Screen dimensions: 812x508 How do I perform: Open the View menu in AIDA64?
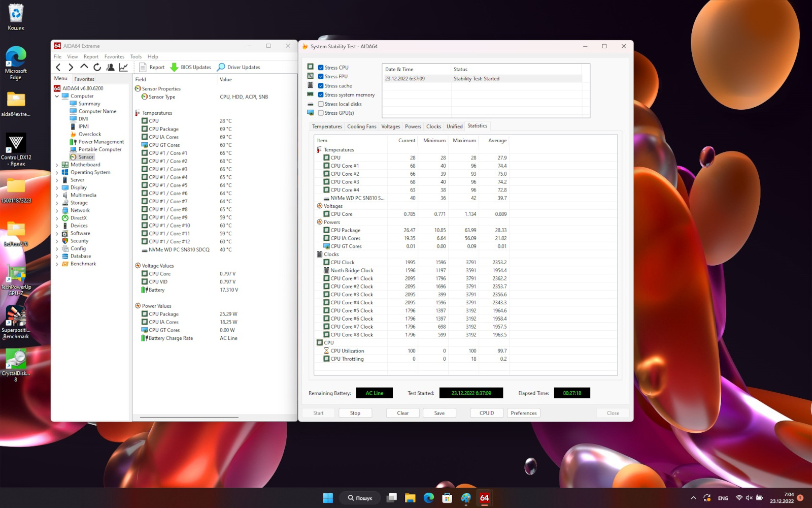coord(73,57)
